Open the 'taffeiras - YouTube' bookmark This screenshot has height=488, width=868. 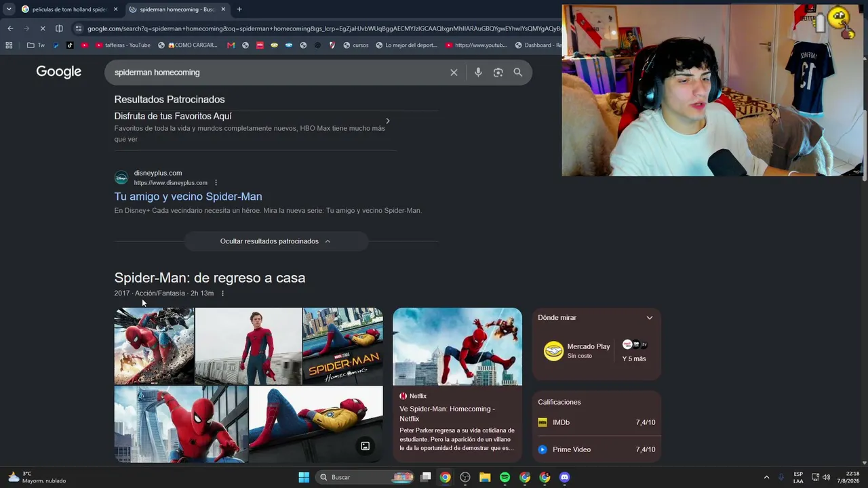click(123, 45)
